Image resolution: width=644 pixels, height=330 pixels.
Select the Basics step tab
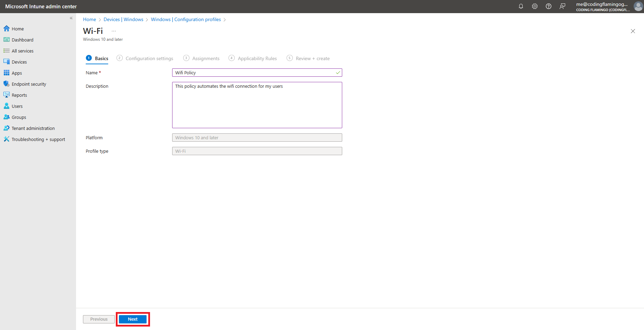(97, 58)
